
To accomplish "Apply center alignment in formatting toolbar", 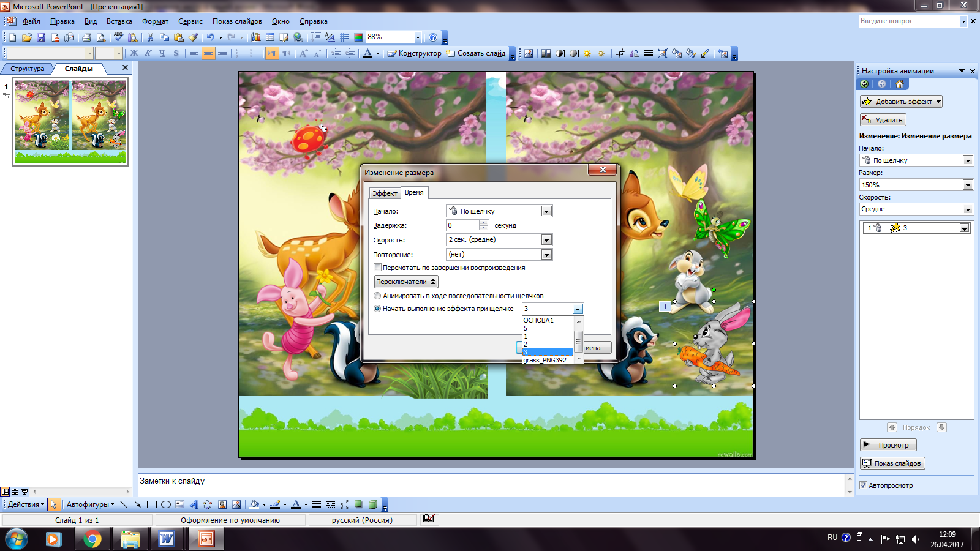I will point(208,53).
